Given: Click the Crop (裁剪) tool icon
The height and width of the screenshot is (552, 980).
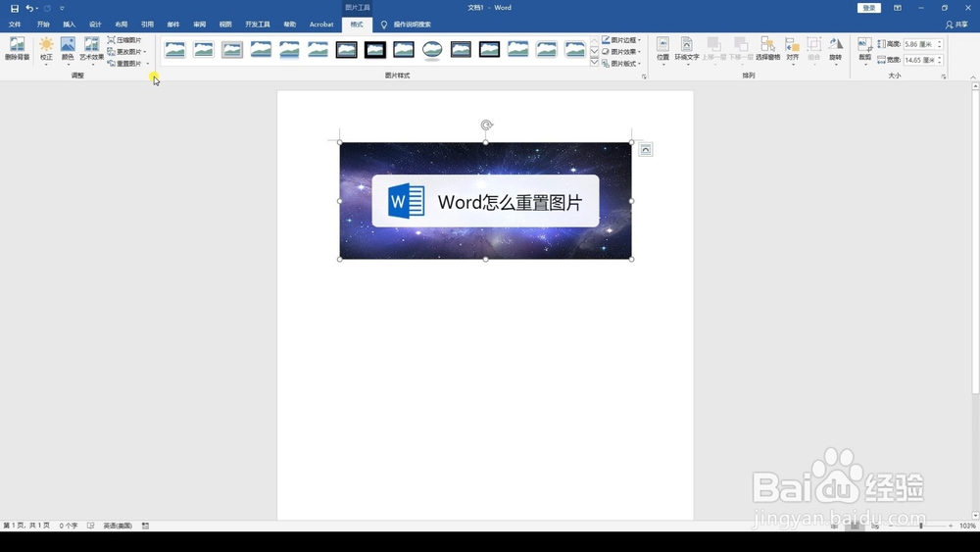Looking at the screenshot, I should tap(865, 45).
